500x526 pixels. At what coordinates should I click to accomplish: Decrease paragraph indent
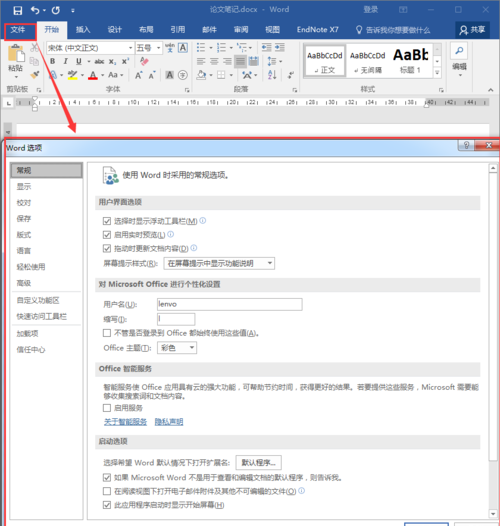266,47
